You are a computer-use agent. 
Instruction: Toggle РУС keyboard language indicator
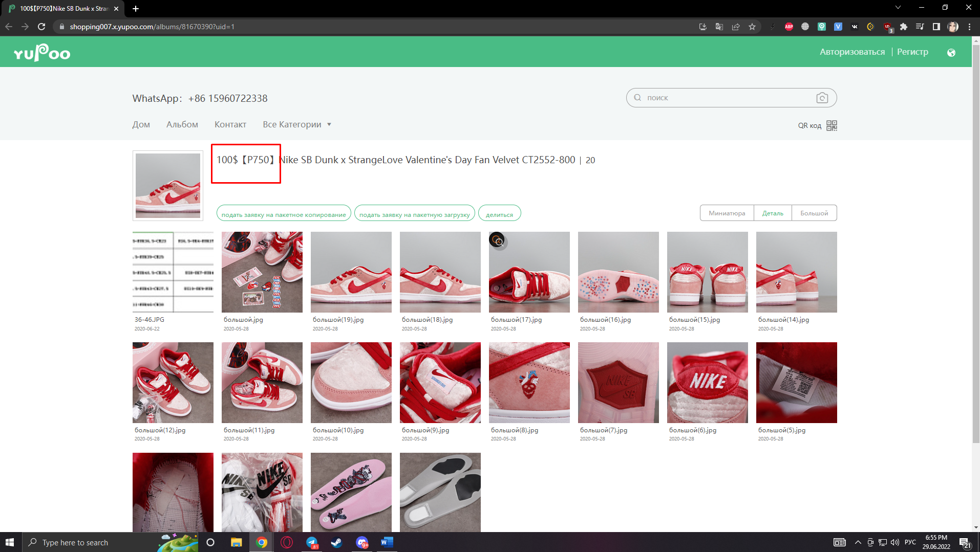coord(910,542)
